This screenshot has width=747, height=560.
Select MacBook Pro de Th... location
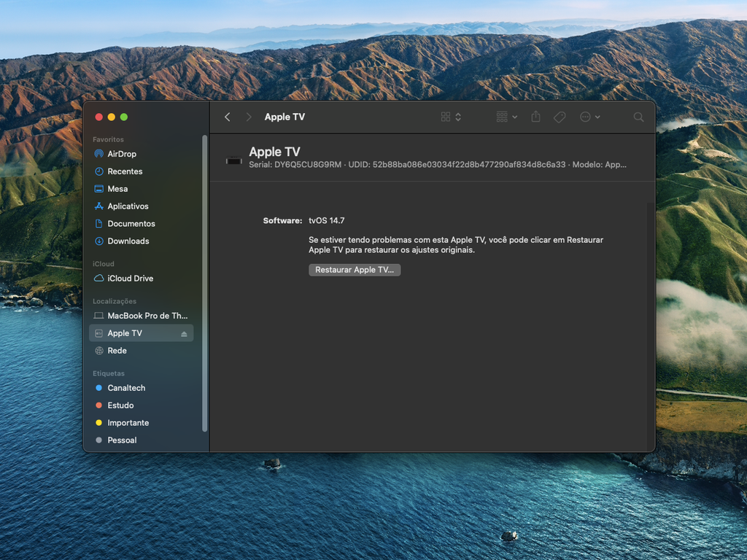(x=141, y=316)
